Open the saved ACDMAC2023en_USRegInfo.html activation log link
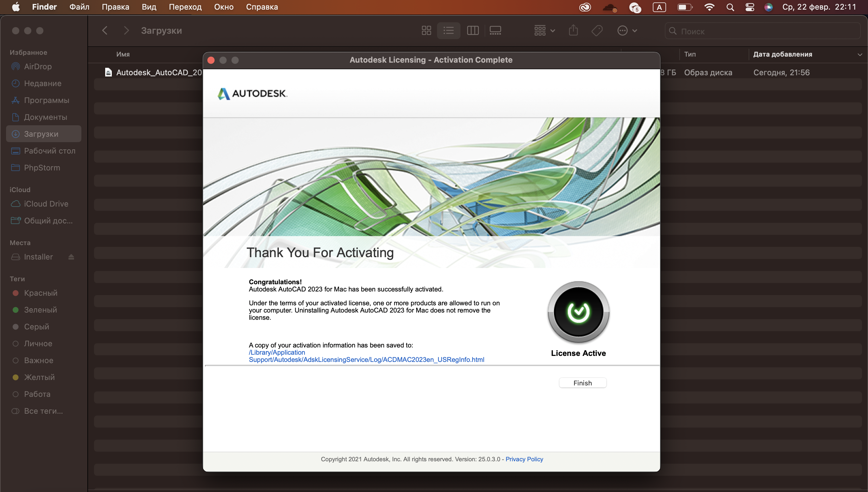This screenshot has height=492, width=868. click(x=366, y=356)
